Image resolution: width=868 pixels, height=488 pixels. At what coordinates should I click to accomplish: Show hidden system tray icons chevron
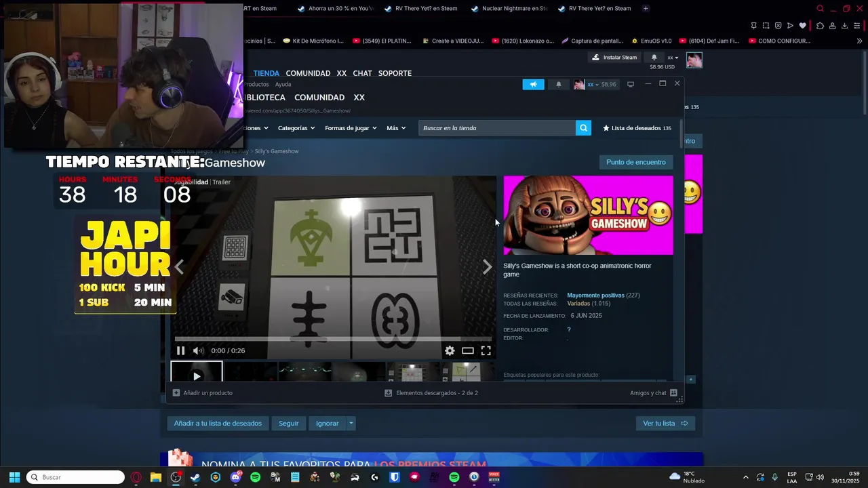point(746,477)
